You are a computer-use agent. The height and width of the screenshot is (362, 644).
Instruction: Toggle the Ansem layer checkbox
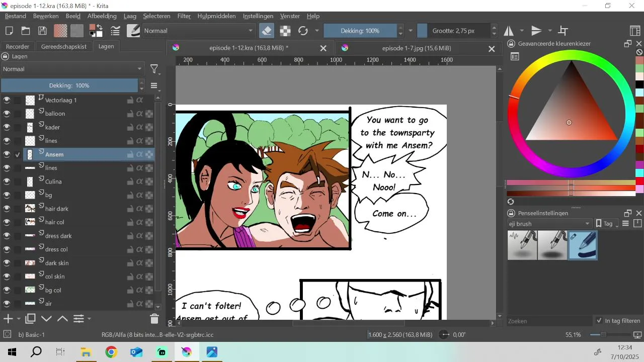click(18, 154)
